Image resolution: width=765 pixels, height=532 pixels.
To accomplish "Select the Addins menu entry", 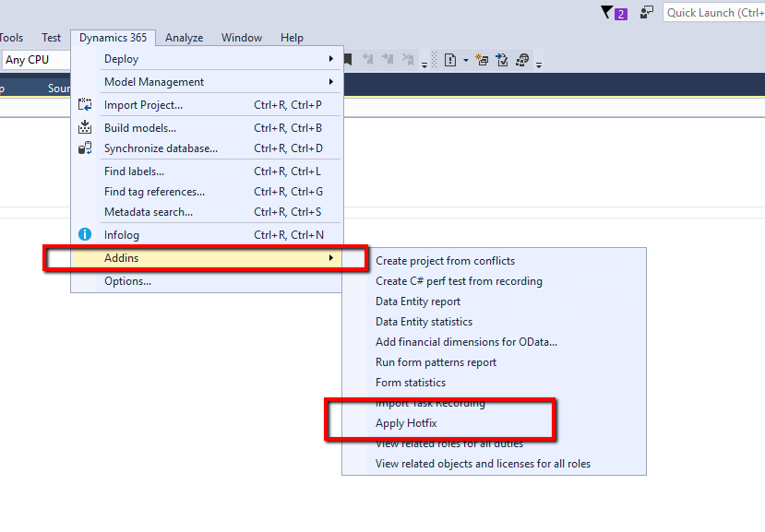I will point(208,258).
